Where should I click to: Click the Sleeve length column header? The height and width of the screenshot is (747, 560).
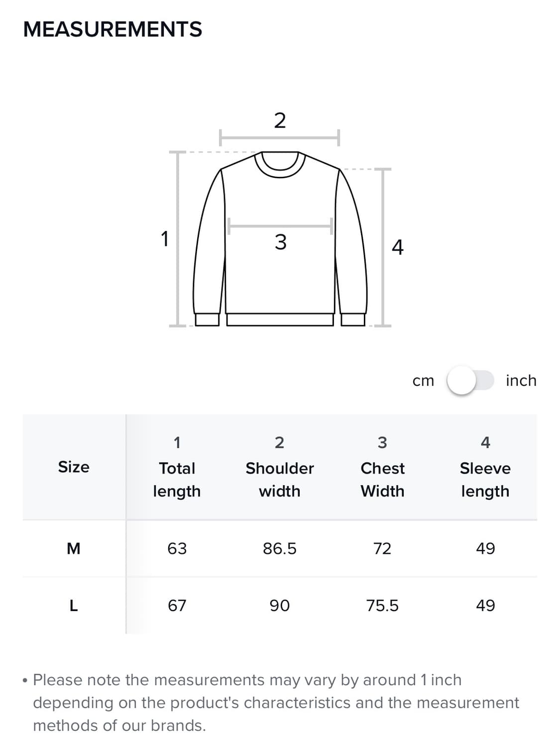[485, 468]
